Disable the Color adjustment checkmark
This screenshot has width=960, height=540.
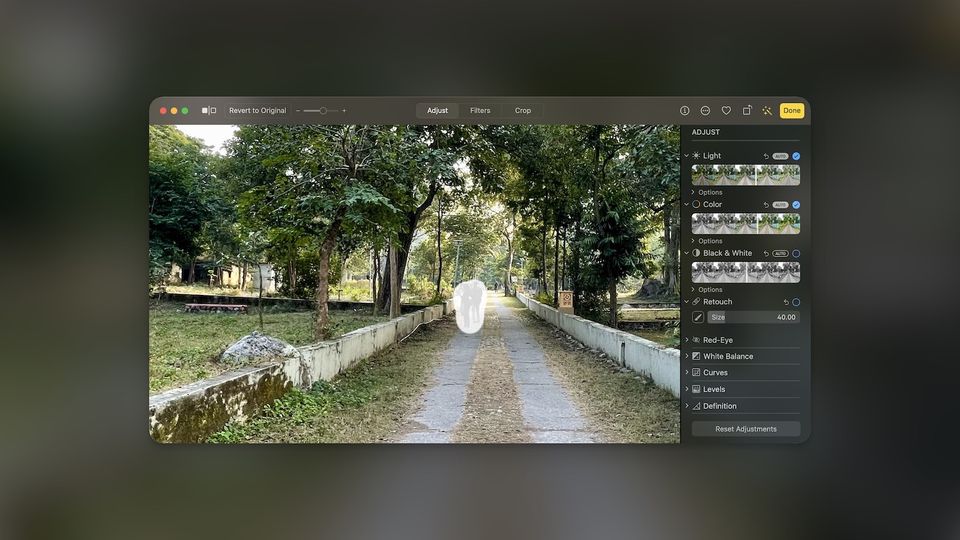coord(796,205)
